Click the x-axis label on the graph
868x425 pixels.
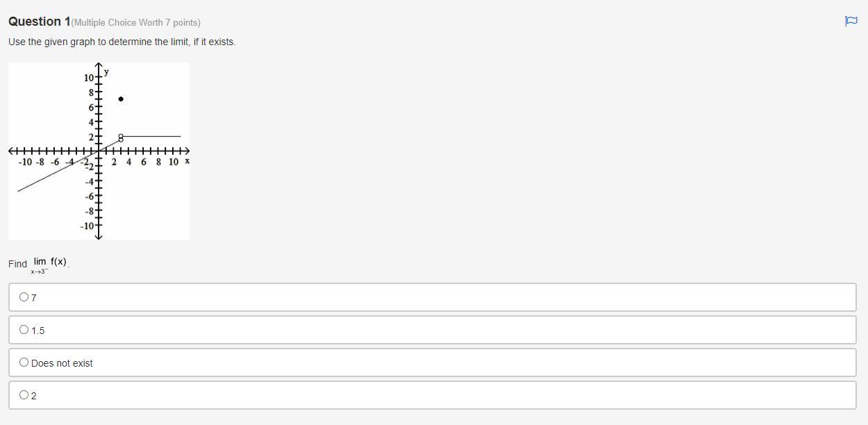pyautogui.click(x=187, y=161)
